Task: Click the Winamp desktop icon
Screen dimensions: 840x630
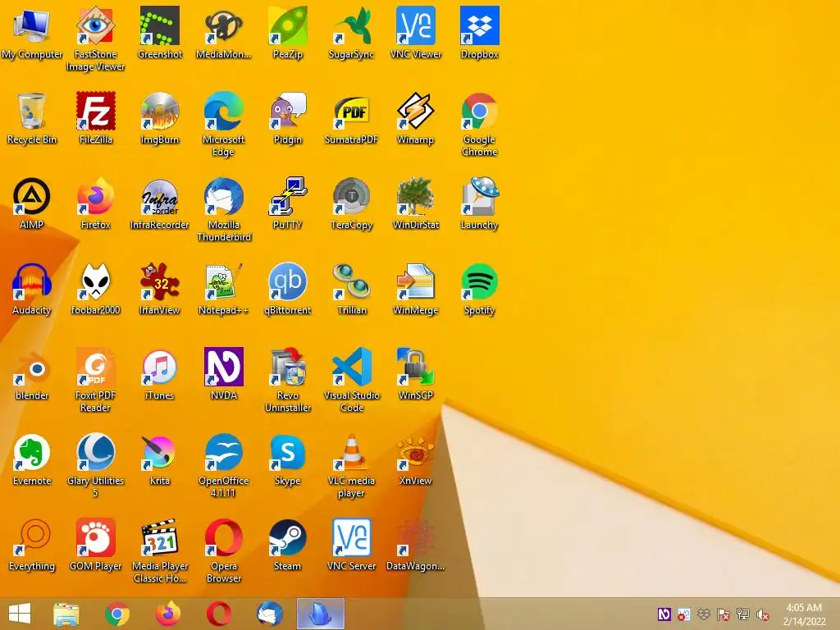Action: point(416,111)
